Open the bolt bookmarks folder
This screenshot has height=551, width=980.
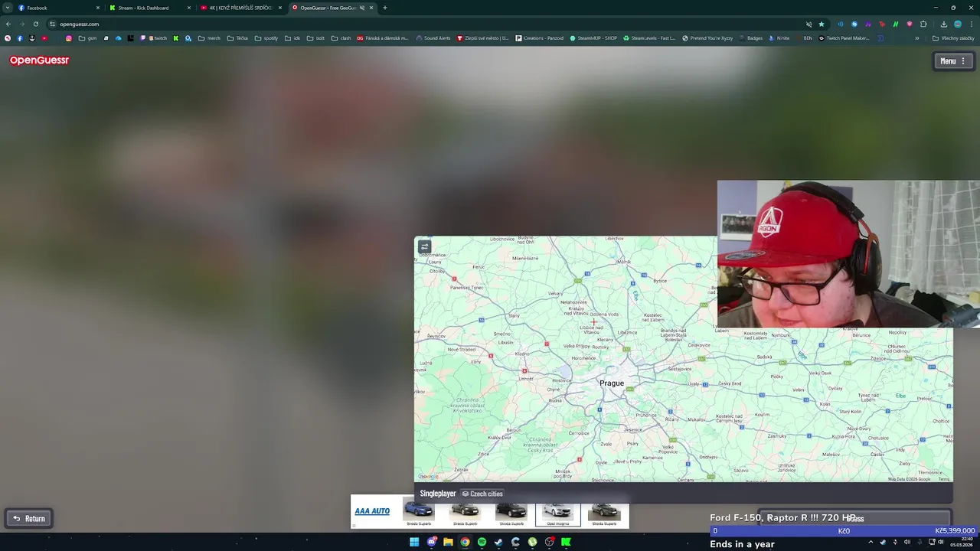[x=315, y=38]
